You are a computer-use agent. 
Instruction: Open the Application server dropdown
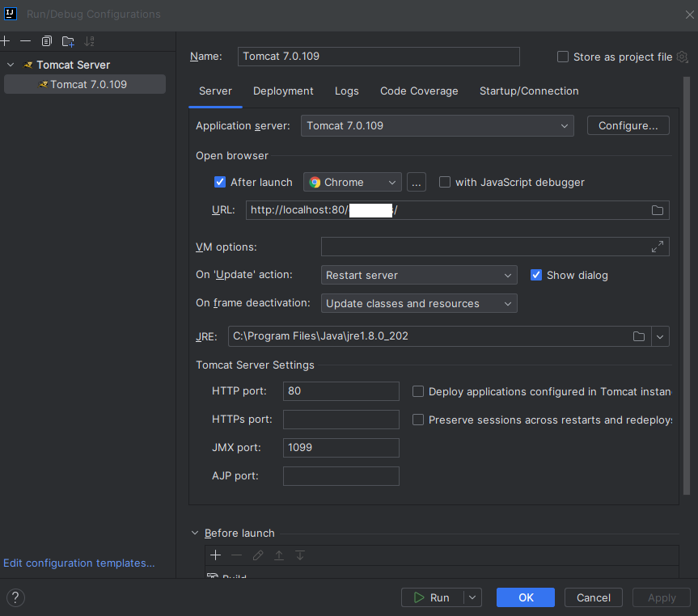(x=437, y=126)
